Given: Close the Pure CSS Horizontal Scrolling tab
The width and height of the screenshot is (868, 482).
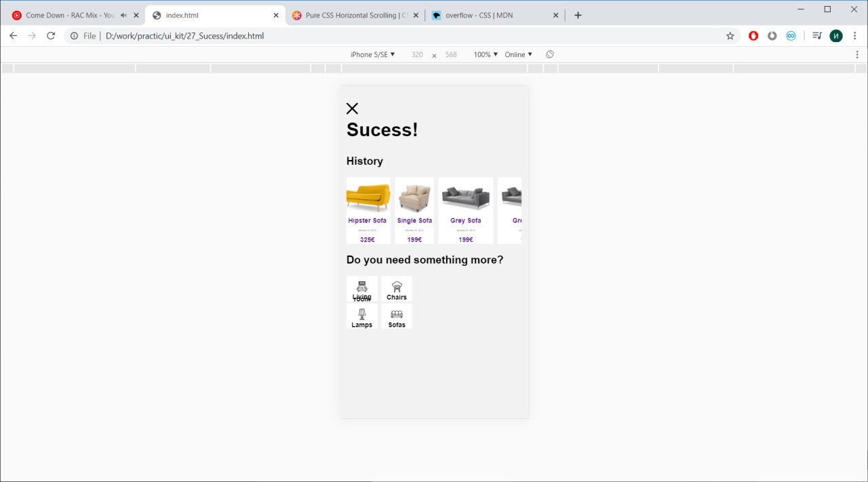Looking at the screenshot, I should pos(416,15).
